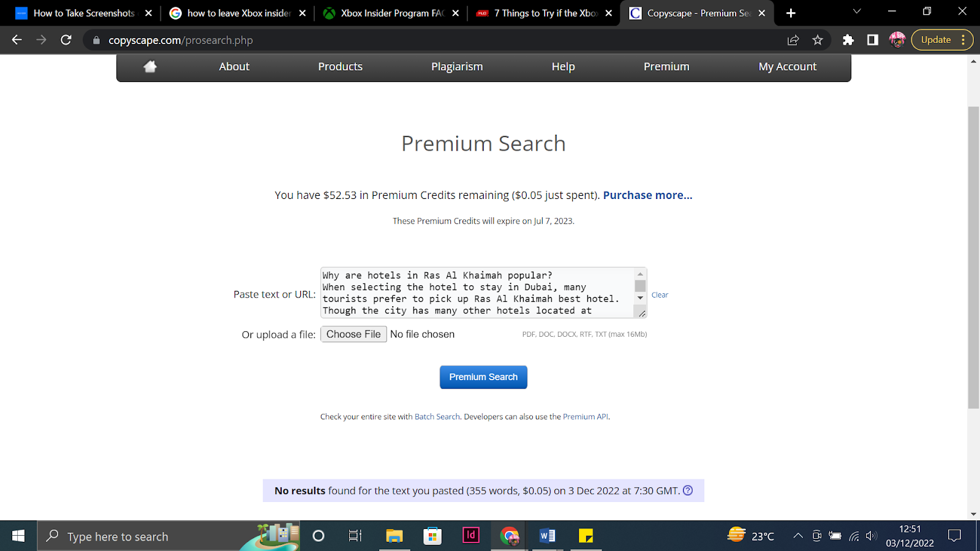Open the Help menu

(x=563, y=67)
